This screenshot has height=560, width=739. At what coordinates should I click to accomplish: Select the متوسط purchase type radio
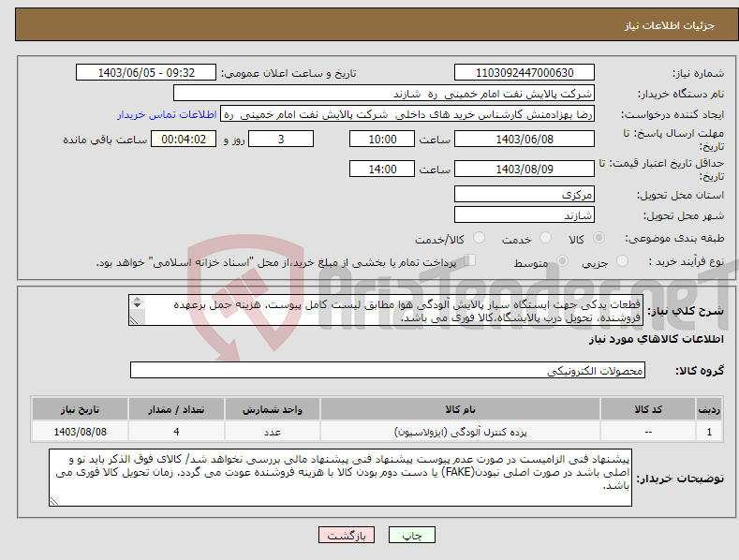pyautogui.click(x=562, y=261)
